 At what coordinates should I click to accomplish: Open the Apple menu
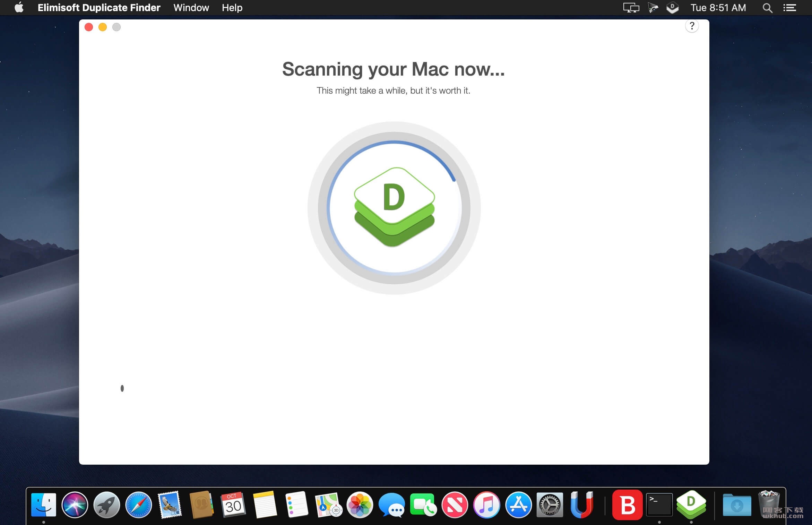pos(19,7)
